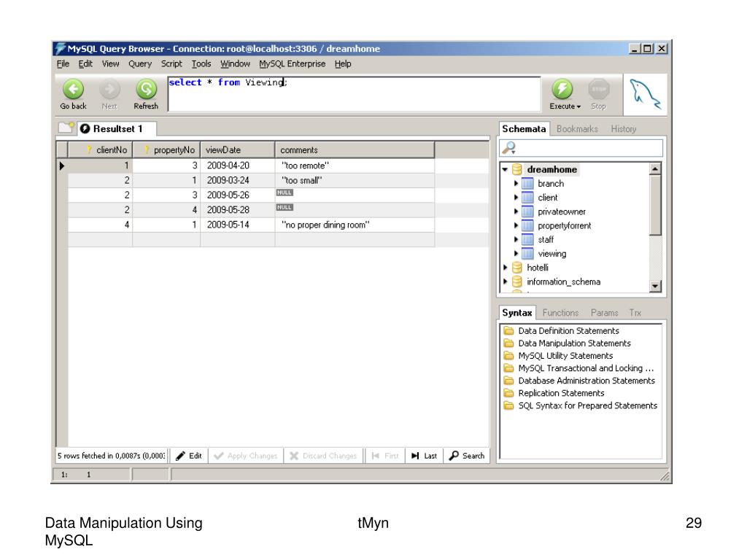
Task: Select the "no proper dining room" cell
Action: pyautogui.click(x=355, y=225)
